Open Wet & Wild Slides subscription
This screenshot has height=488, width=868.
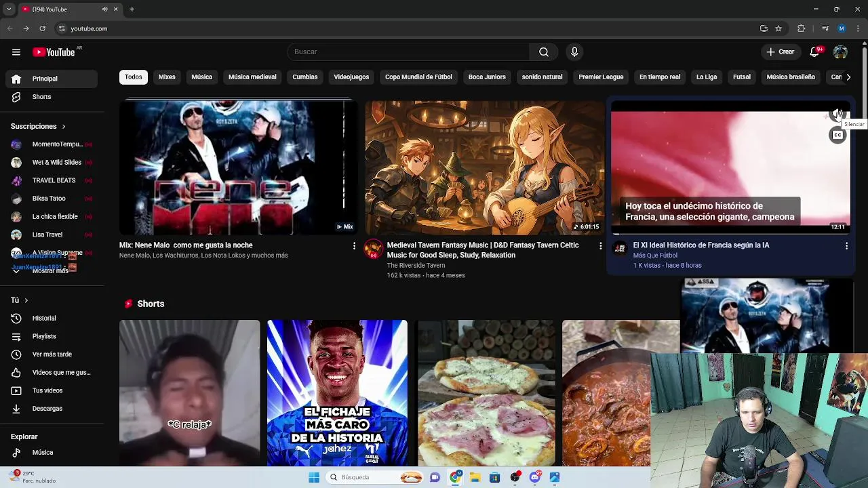(52, 163)
